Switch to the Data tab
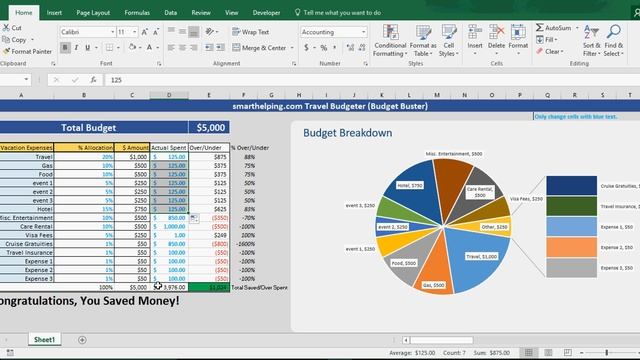The image size is (640, 360). click(171, 13)
